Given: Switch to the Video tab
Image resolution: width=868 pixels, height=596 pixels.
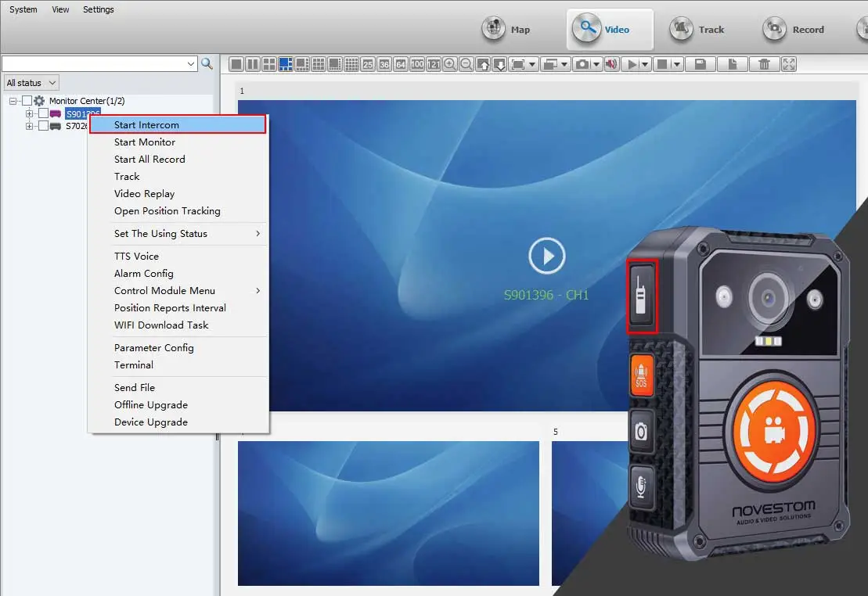Looking at the screenshot, I should 610,29.
